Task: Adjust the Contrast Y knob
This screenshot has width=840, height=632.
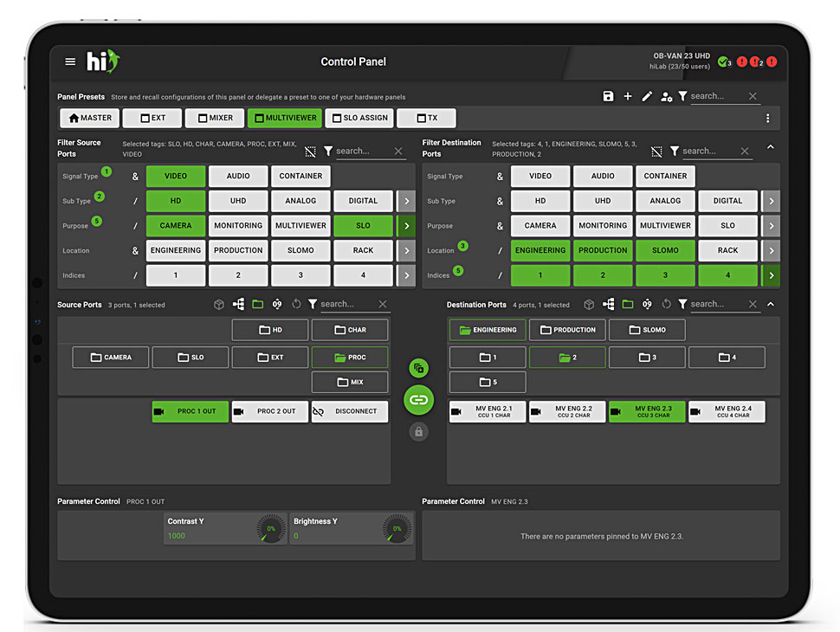Action: pos(271,529)
